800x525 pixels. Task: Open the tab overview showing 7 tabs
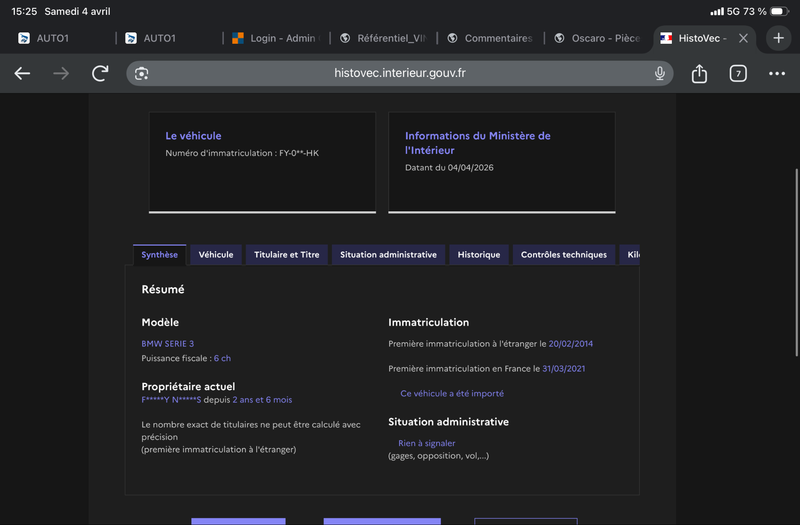click(738, 73)
